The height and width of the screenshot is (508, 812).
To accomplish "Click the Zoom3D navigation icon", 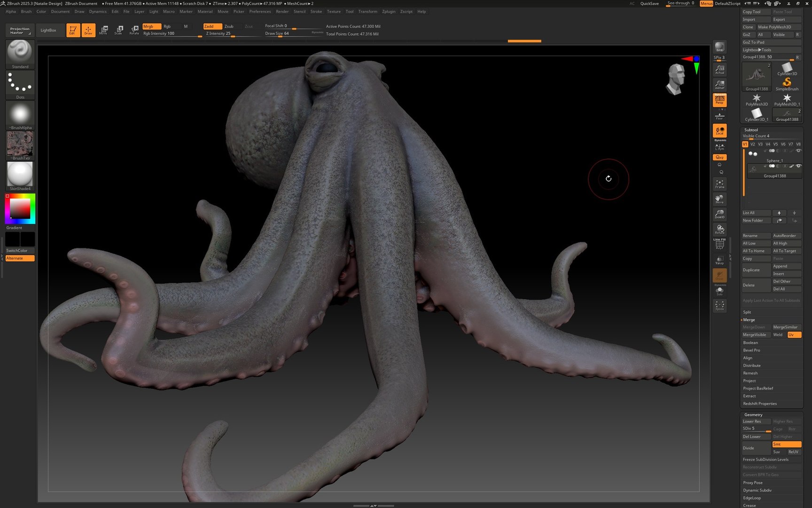I will (719, 214).
